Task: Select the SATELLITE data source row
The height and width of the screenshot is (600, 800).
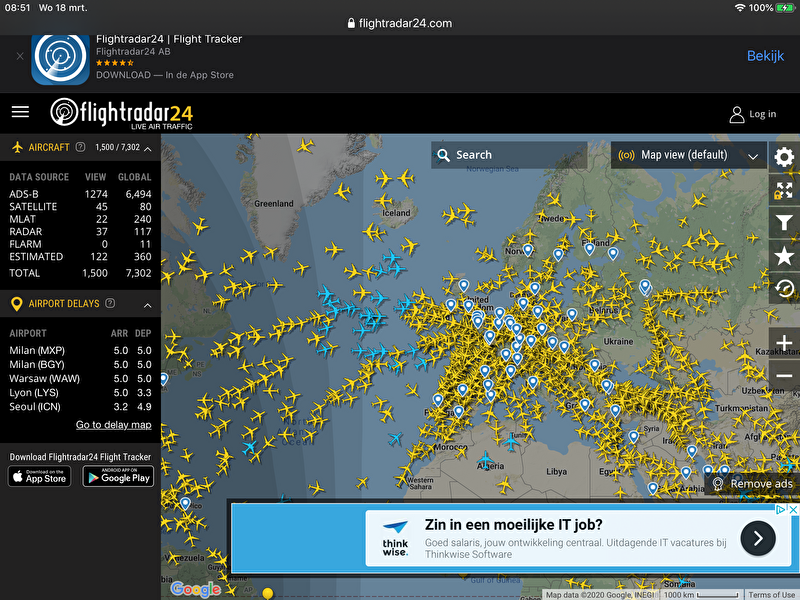Action: tap(80, 207)
